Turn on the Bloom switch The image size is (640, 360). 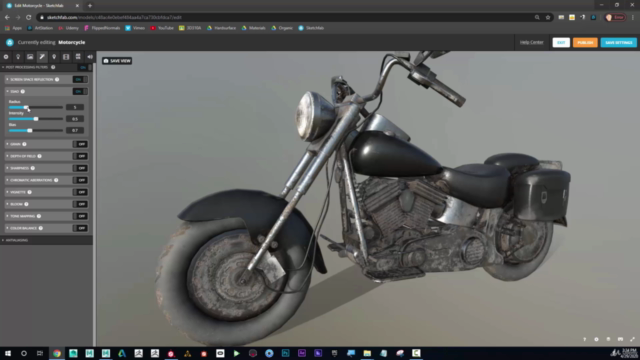[80, 204]
